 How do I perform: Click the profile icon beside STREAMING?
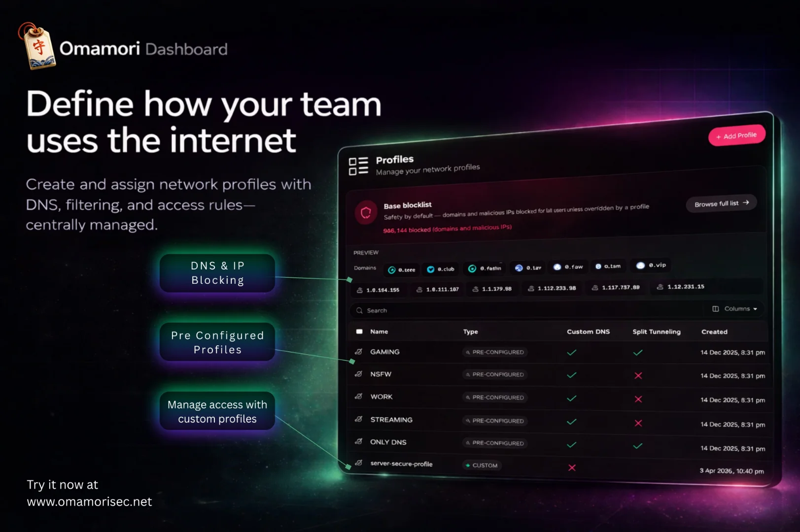pyautogui.click(x=359, y=419)
